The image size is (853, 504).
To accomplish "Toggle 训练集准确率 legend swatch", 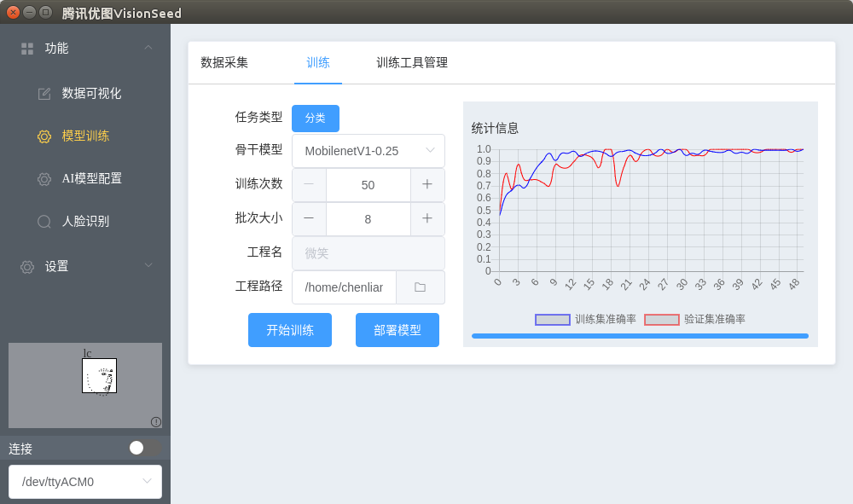I will click(x=552, y=320).
